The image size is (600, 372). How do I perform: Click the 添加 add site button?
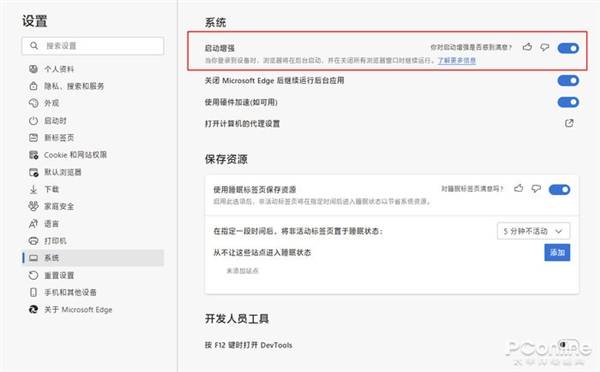pos(557,253)
